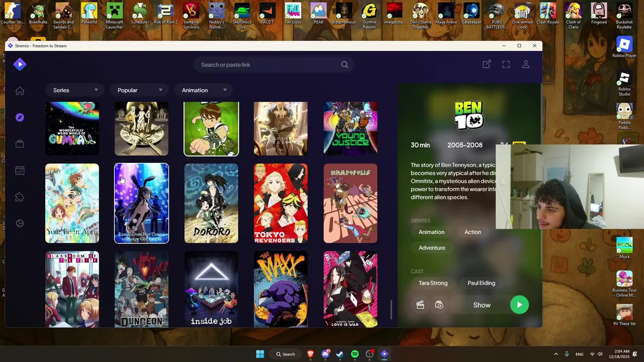Click the microphone tray icon
Viewport: 644px width, 362px height.
[x=567, y=354]
